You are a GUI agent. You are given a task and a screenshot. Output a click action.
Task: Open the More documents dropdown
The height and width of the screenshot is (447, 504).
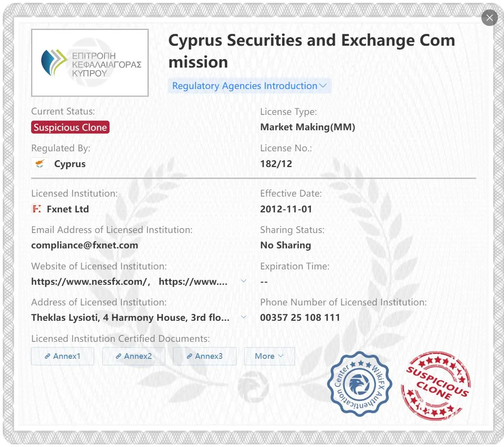pos(270,356)
